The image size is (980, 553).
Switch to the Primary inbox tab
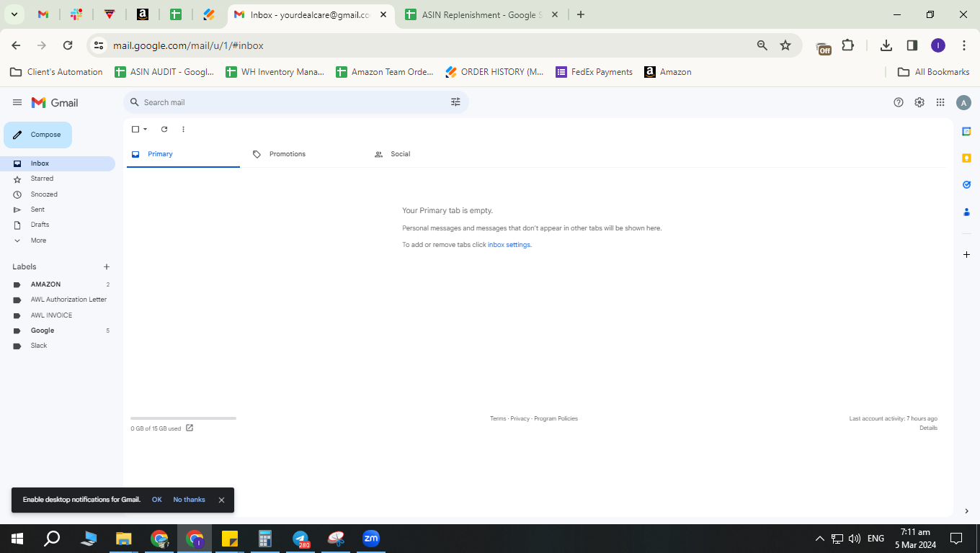point(183,154)
